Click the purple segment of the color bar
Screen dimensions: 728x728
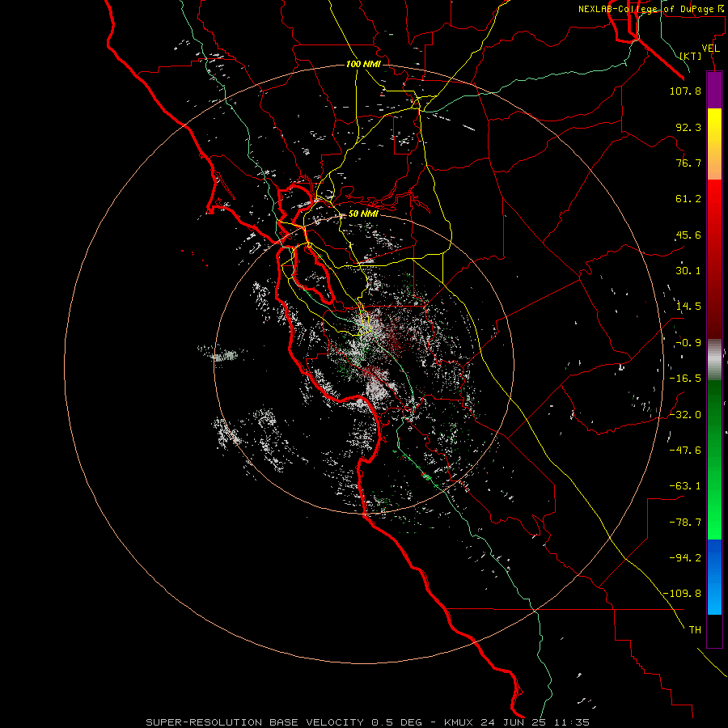click(714, 91)
